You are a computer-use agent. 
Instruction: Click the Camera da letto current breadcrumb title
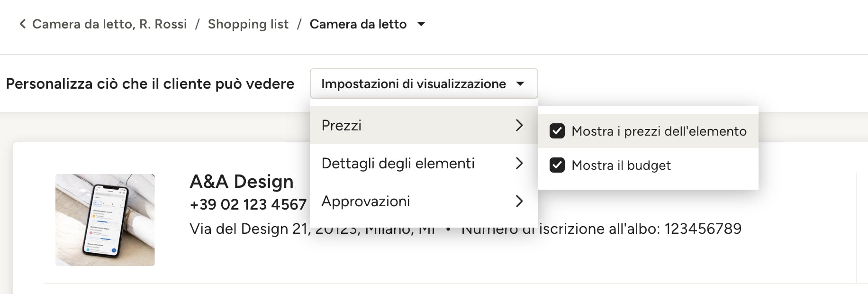pyautogui.click(x=358, y=24)
